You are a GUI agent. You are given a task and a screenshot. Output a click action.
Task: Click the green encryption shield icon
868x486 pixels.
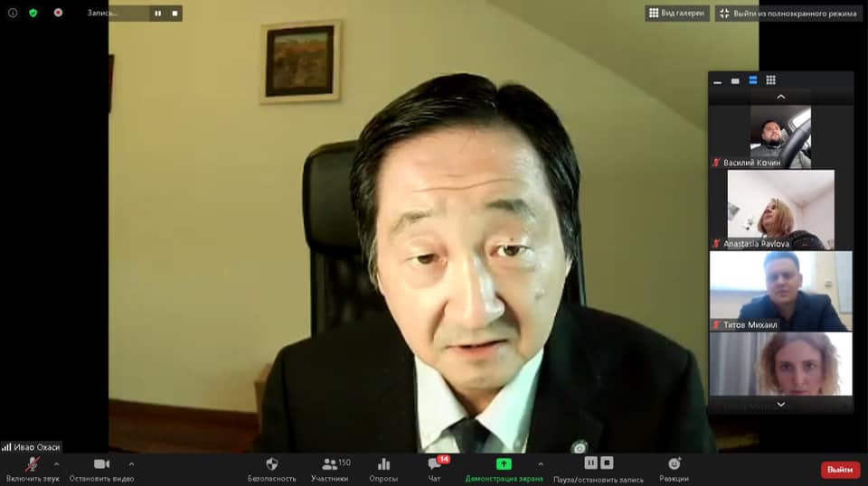(33, 13)
